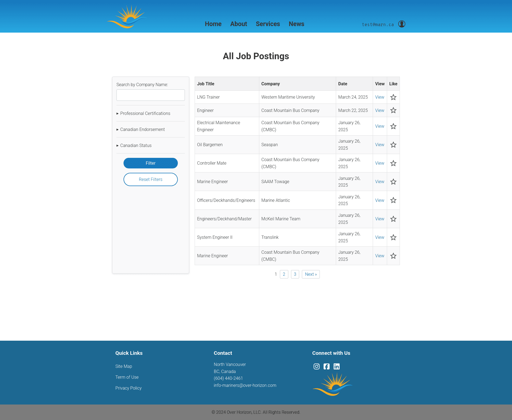Viewport: 512px width, 420px height.
Task: Open the Facebook page from footer
Action: 327,366
